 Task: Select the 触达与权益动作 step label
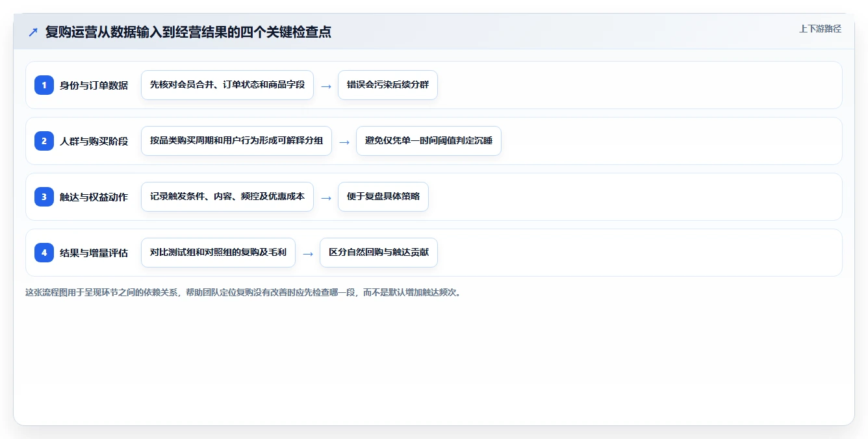point(94,197)
